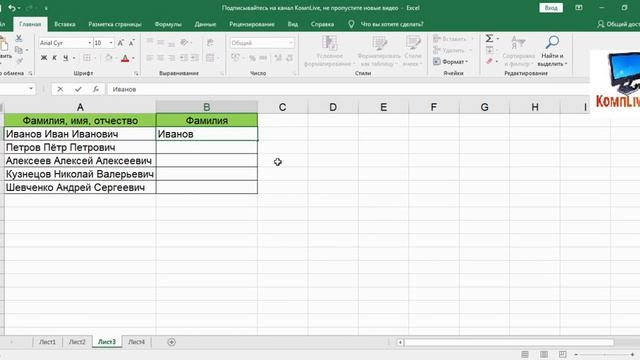Click the Undo arrow in the title bar
The width and height of the screenshot is (640, 360).
(x=12, y=8)
